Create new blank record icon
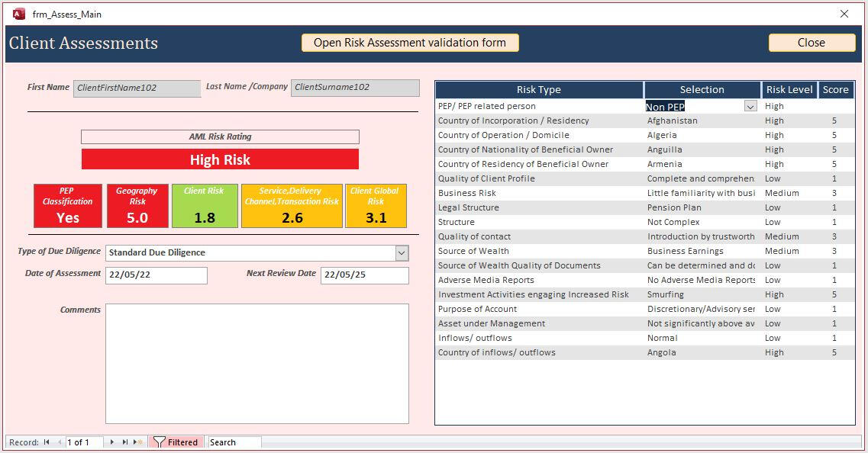The height and width of the screenshot is (453, 868). coord(138,442)
